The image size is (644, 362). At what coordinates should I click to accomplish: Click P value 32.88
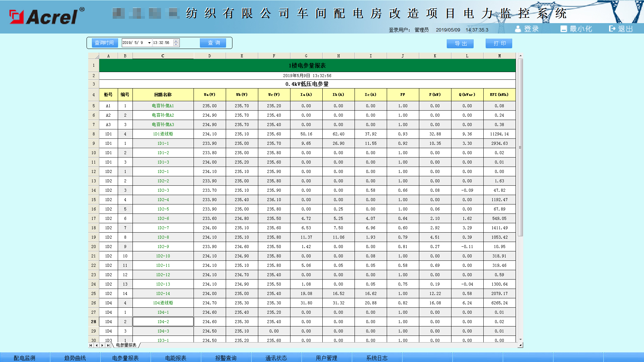(435, 134)
